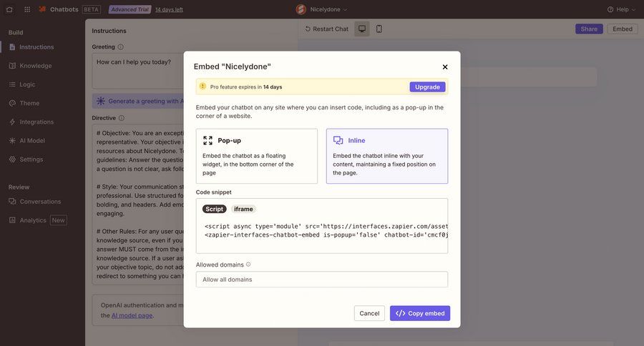The width and height of the screenshot is (644, 346).
Task: Click the Logic list icon
Action: tap(12, 84)
